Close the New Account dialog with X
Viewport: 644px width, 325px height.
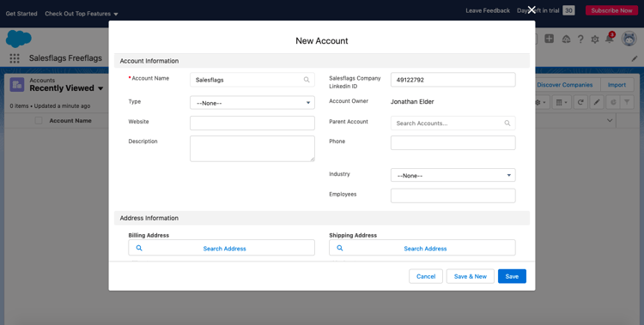(532, 9)
